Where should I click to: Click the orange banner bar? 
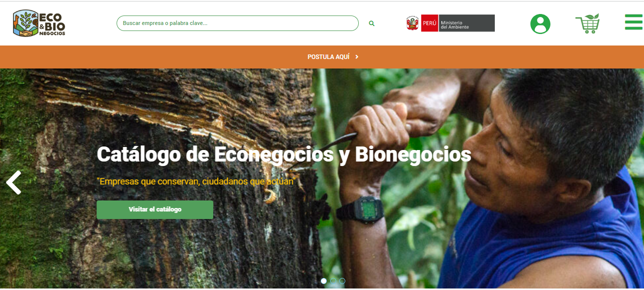pyautogui.click(x=322, y=57)
